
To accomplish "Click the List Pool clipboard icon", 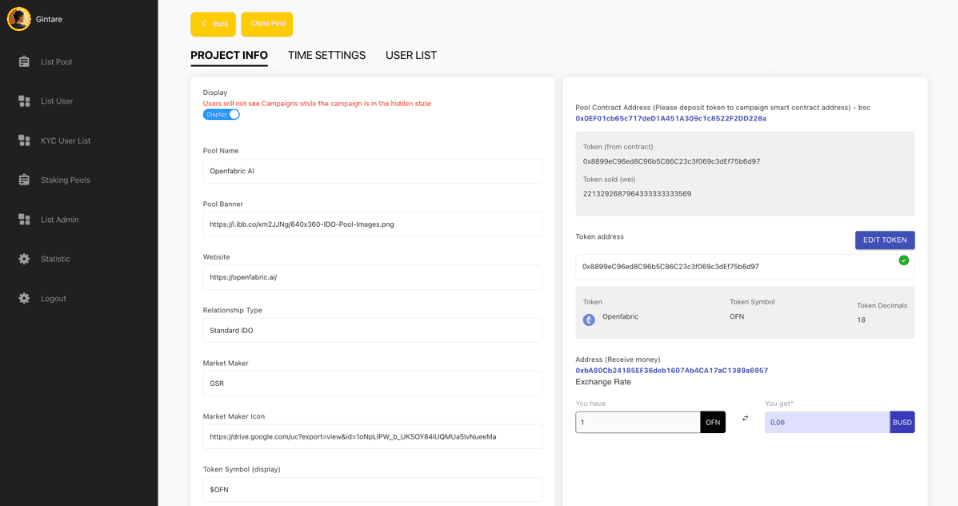I will tap(24, 62).
